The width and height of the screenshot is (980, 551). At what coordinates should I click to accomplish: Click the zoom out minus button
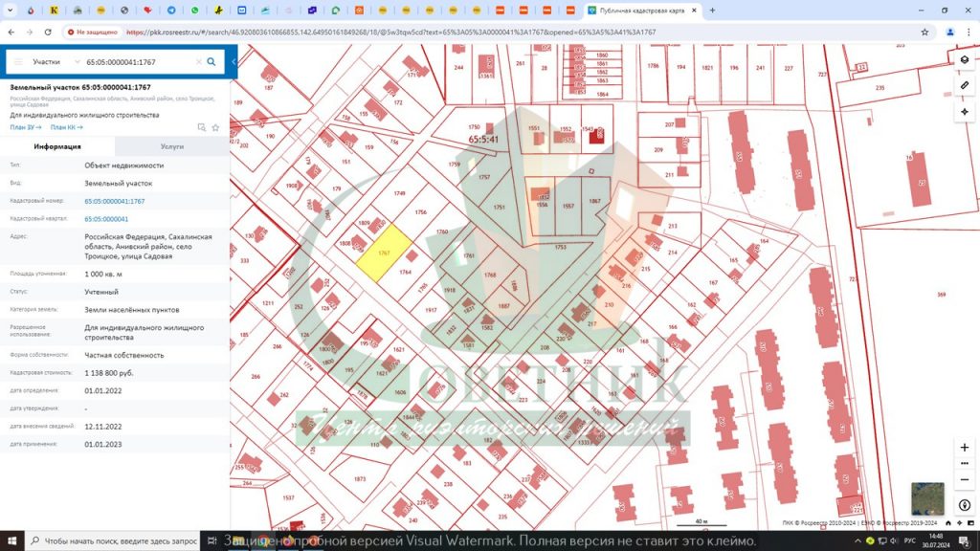pos(965,481)
